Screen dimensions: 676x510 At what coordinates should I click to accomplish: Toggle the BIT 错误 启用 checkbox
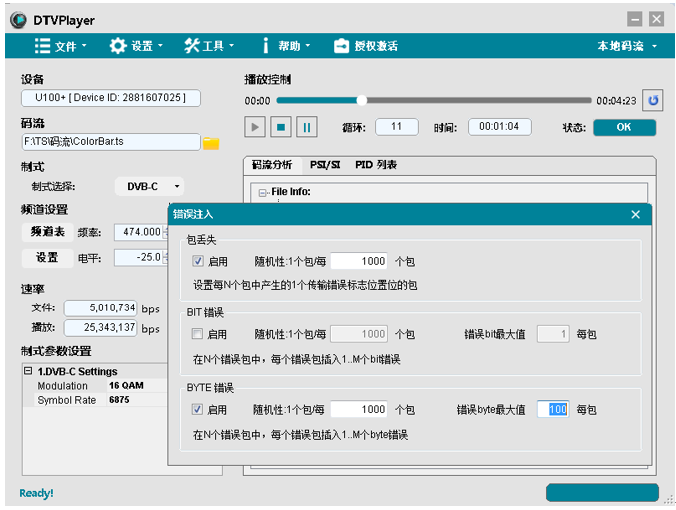(197, 334)
